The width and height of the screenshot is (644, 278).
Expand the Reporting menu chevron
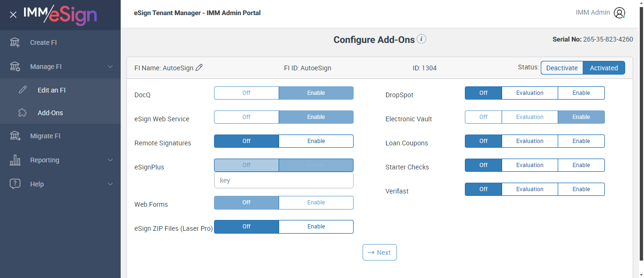click(110, 160)
